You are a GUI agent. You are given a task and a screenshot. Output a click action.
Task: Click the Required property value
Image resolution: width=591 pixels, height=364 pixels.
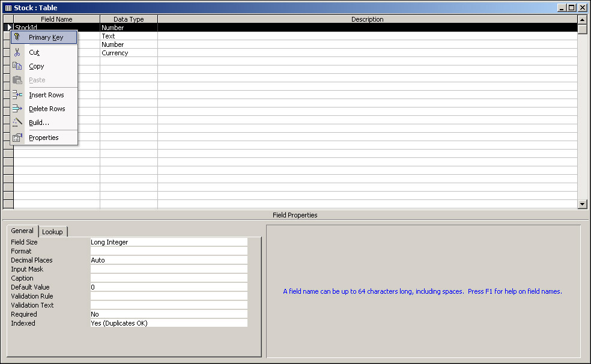coord(168,314)
